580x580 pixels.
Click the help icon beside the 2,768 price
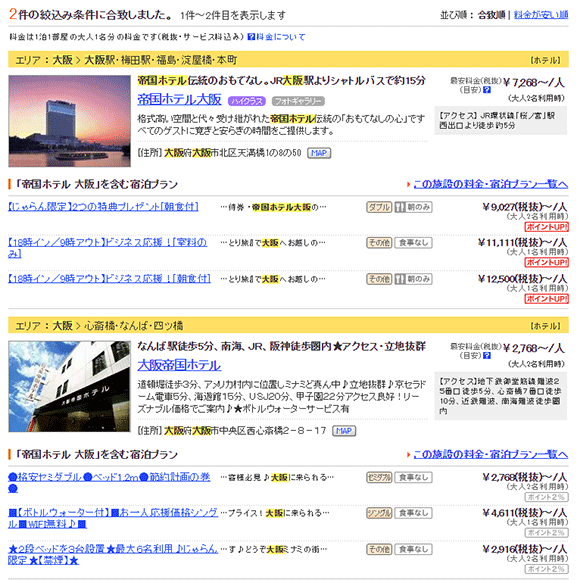click(487, 355)
